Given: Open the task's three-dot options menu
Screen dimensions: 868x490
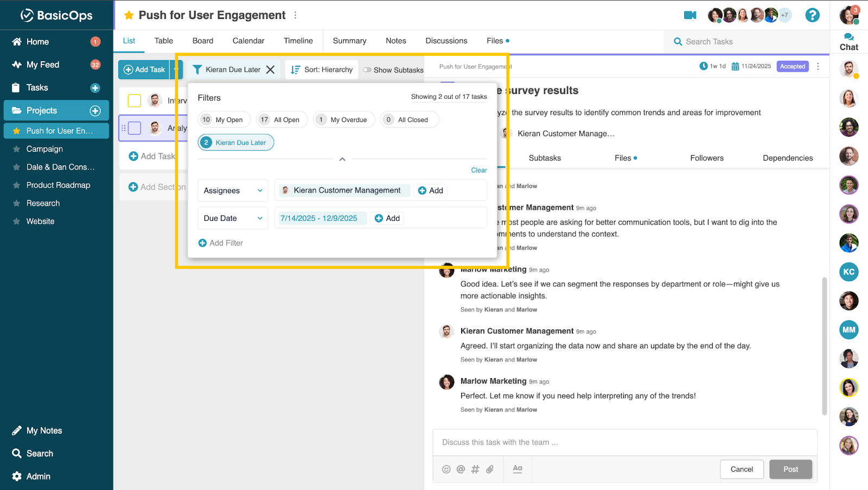Looking at the screenshot, I should pyautogui.click(x=818, y=66).
